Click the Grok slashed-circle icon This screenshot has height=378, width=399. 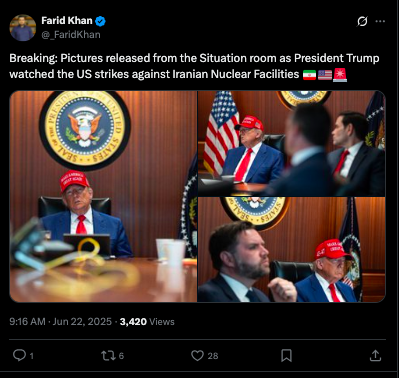[x=362, y=21]
